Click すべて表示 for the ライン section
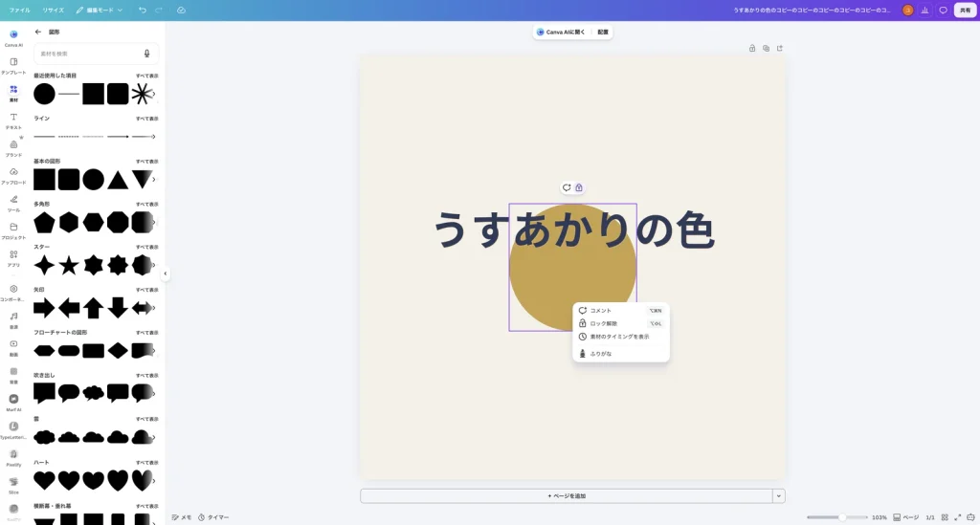 point(146,119)
